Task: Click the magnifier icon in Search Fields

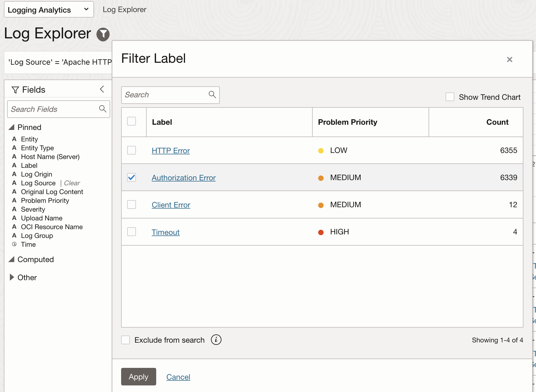Action: coord(103,109)
